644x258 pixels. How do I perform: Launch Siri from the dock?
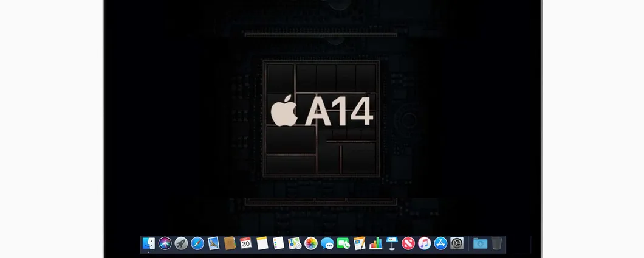(x=165, y=243)
